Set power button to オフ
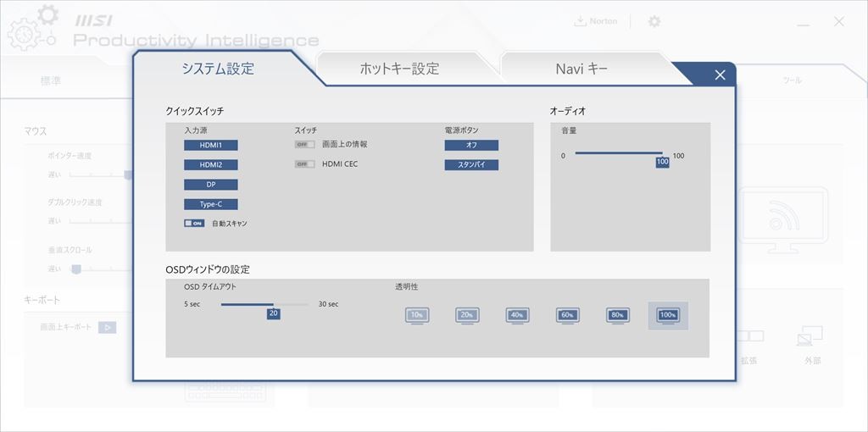The image size is (868, 432). [x=471, y=145]
